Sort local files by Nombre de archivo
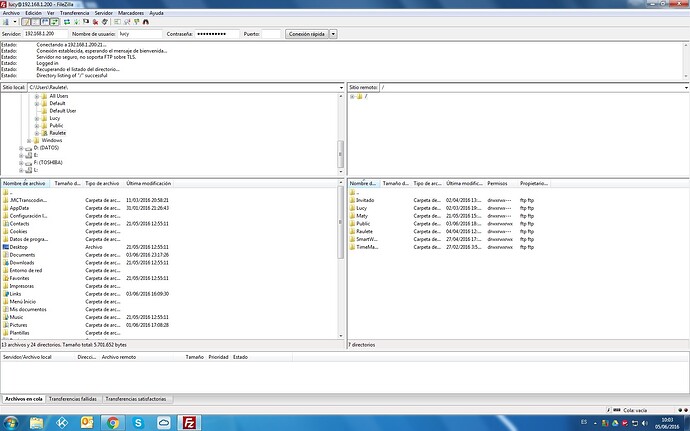The height and width of the screenshot is (431, 690). pyautogui.click(x=26, y=183)
